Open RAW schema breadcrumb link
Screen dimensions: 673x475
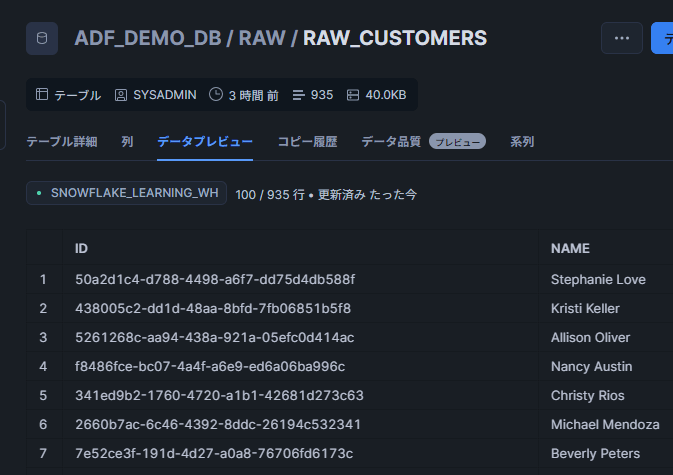pyautogui.click(x=262, y=38)
